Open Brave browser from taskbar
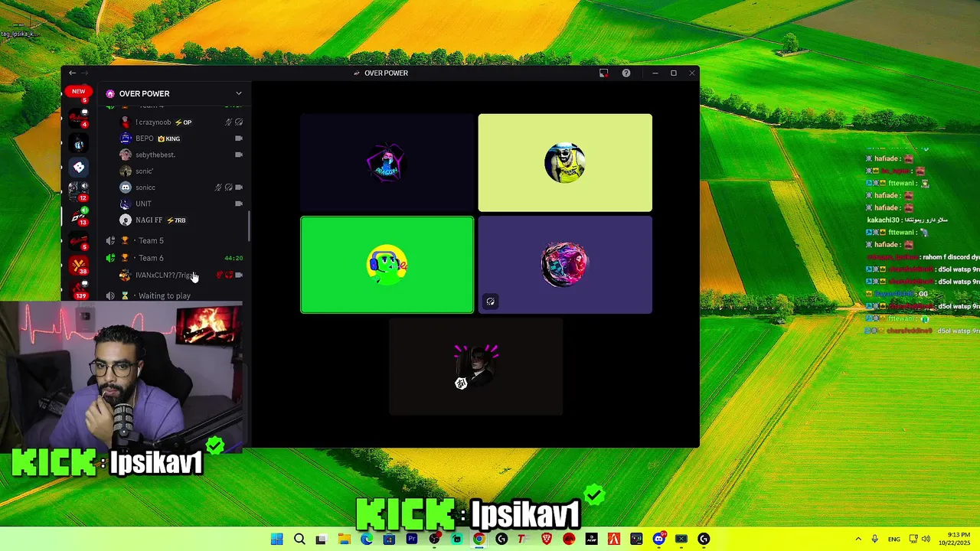This screenshot has width=980, height=551. coord(547,539)
